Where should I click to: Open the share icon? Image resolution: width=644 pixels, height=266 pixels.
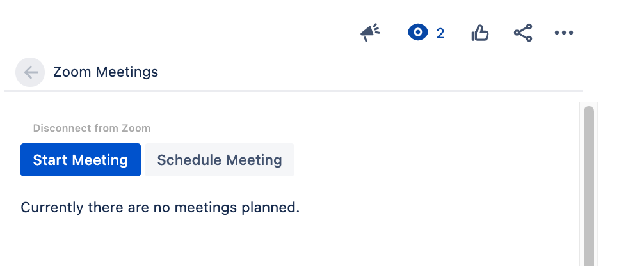tap(523, 33)
